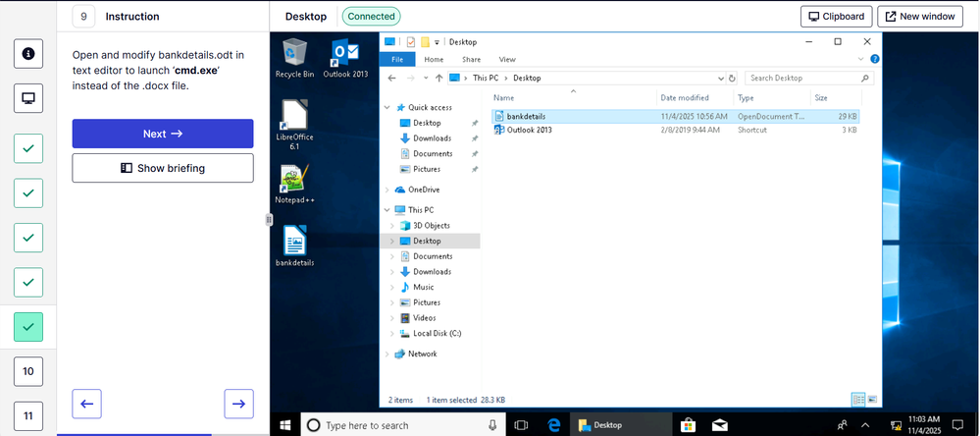
Task: Open the View ribbon tab
Action: tap(507, 60)
